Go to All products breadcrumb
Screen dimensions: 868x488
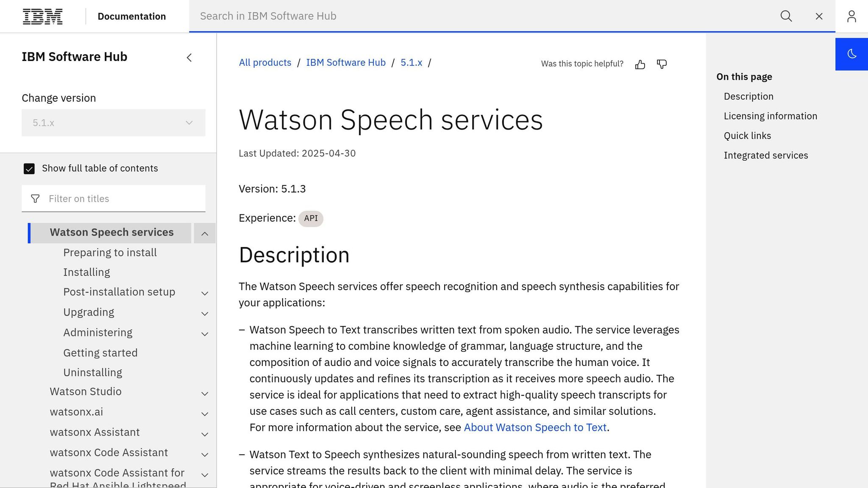coord(265,62)
